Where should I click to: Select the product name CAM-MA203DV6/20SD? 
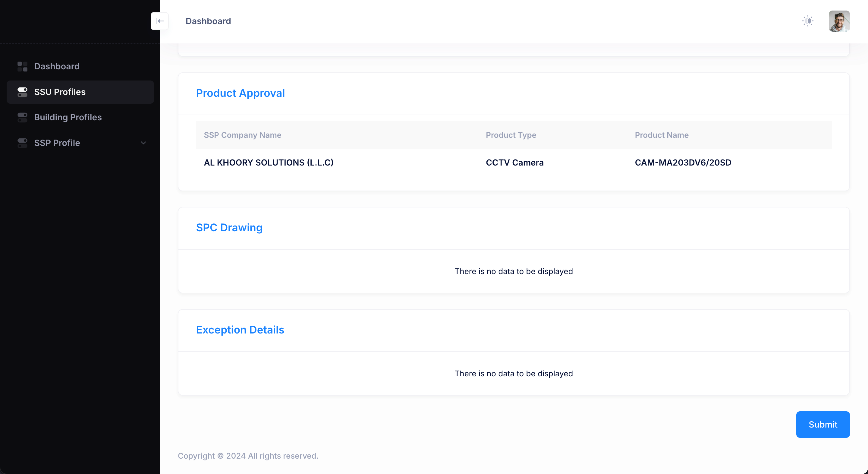pyautogui.click(x=683, y=163)
